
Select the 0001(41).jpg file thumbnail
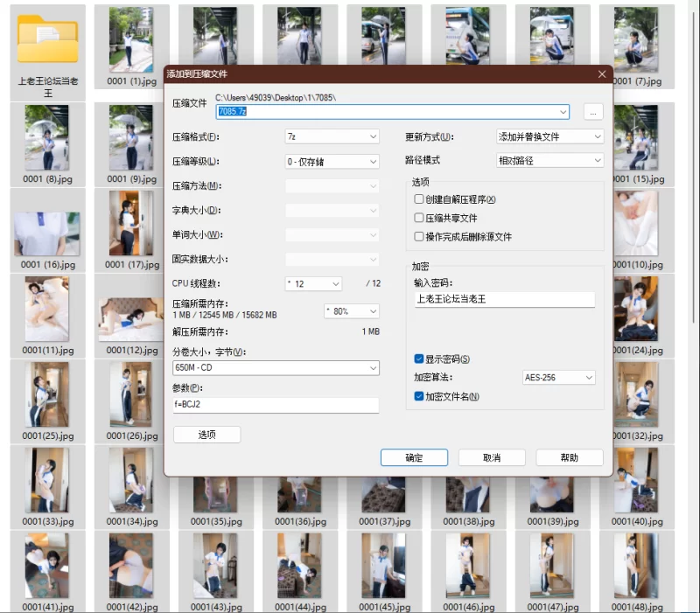pos(47,565)
